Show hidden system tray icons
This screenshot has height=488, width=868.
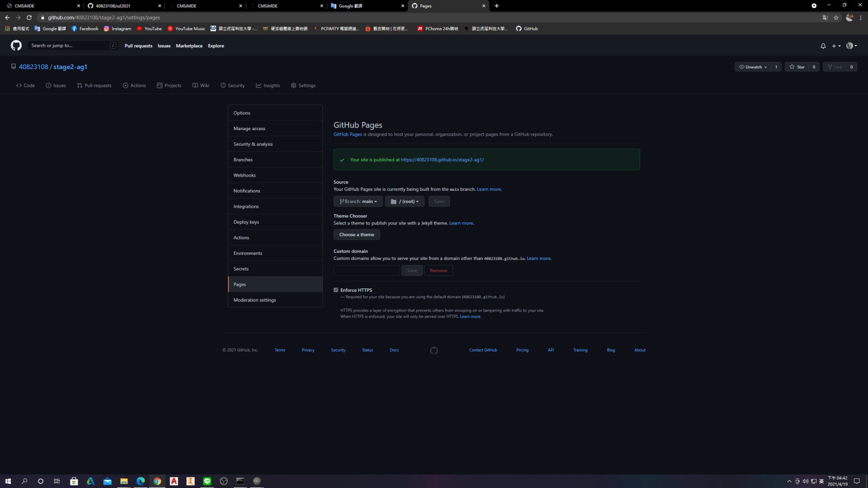[789, 481]
